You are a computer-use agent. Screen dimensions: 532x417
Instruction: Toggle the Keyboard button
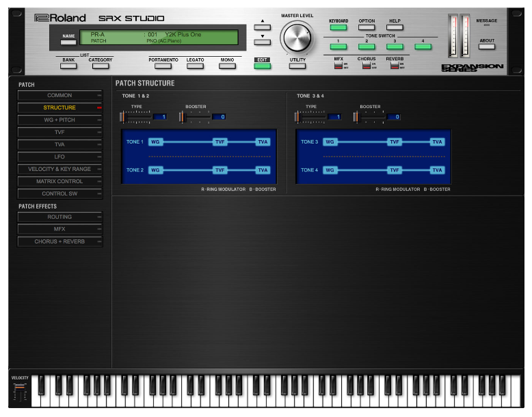pyautogui.click(x=338, y=27)
